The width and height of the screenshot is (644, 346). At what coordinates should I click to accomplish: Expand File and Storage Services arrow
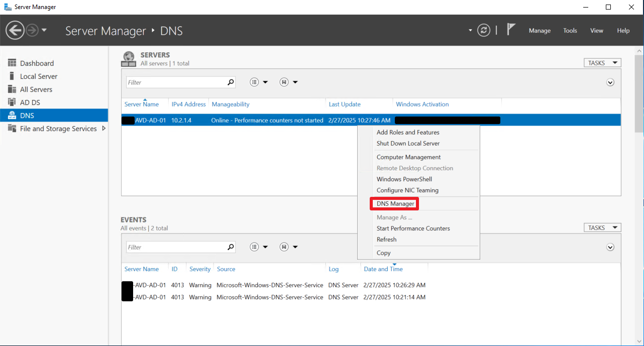(104, 129)
